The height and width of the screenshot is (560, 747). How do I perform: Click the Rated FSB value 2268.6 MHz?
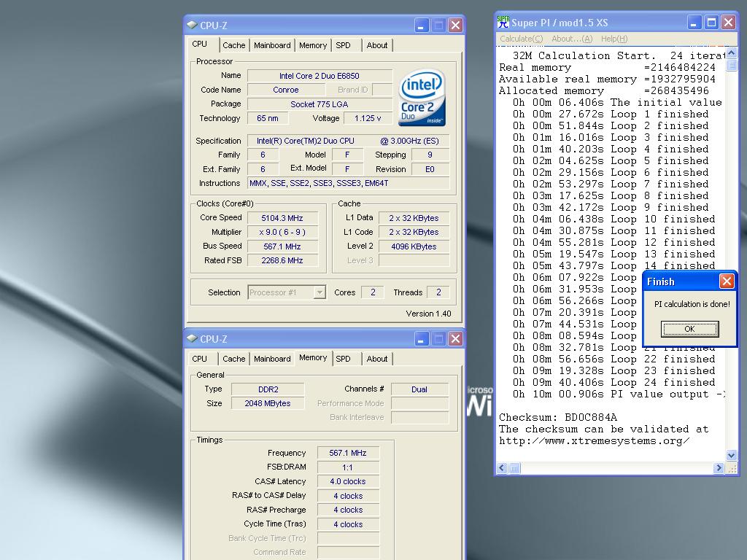(x=282, y=260)
